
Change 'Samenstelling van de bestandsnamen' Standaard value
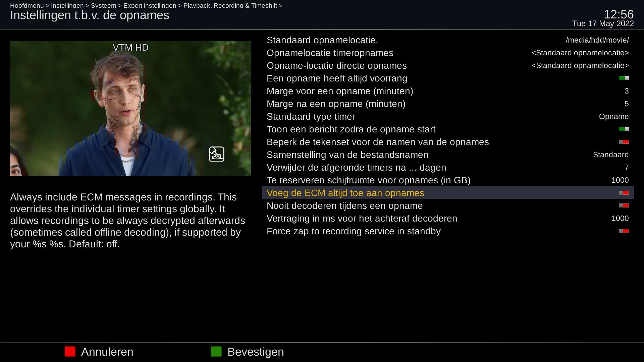pos(610,155)
